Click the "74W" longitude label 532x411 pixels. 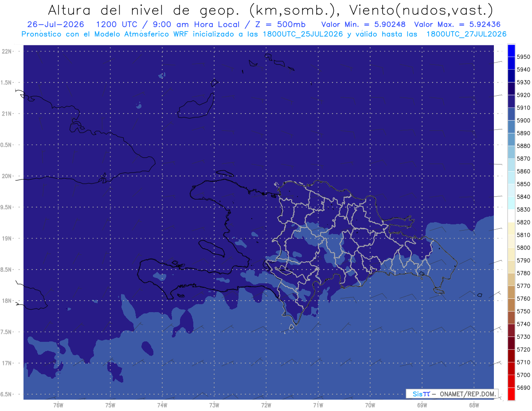[162, 405]
